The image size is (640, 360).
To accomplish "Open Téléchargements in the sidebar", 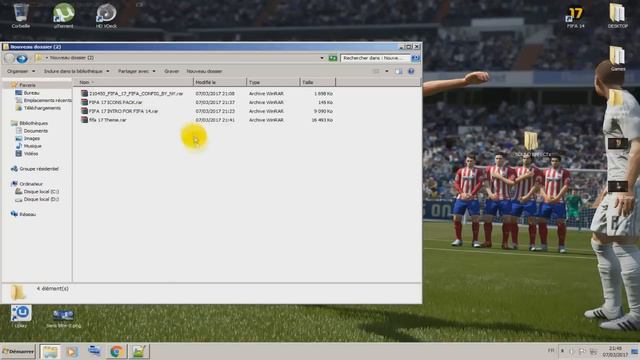I will (38, 108).
